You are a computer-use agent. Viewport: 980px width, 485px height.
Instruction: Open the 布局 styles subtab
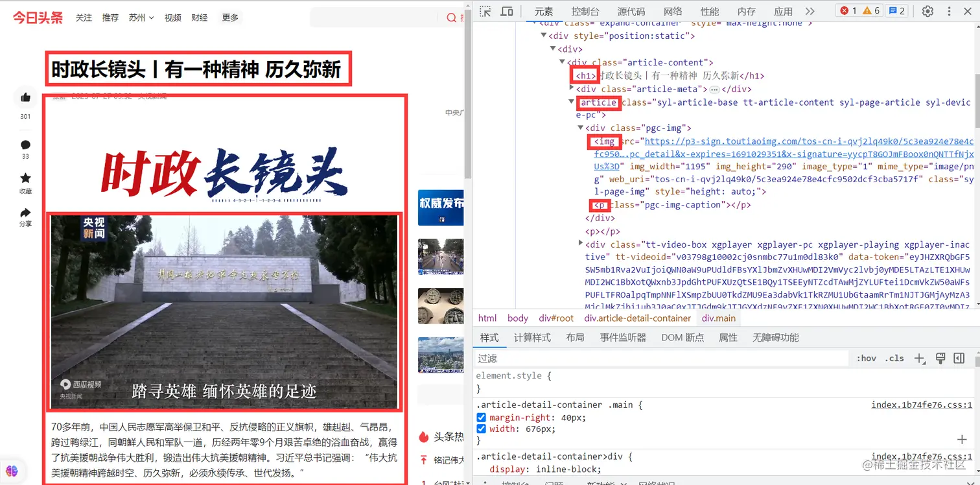[575, 338]
